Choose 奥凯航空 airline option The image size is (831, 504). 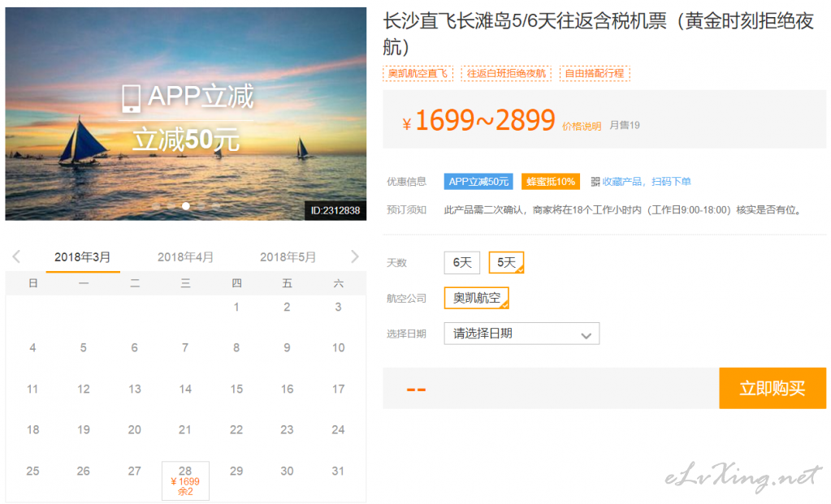477,298
